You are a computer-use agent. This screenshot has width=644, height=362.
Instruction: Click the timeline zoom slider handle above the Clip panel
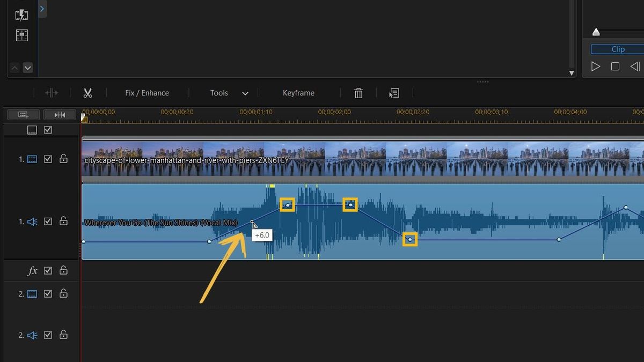point(596,32)
